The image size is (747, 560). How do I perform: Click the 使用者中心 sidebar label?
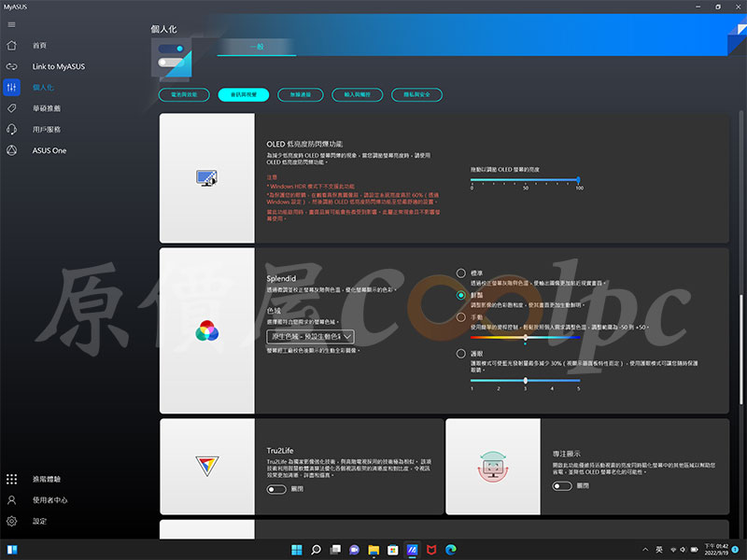[x=50, y=500]
